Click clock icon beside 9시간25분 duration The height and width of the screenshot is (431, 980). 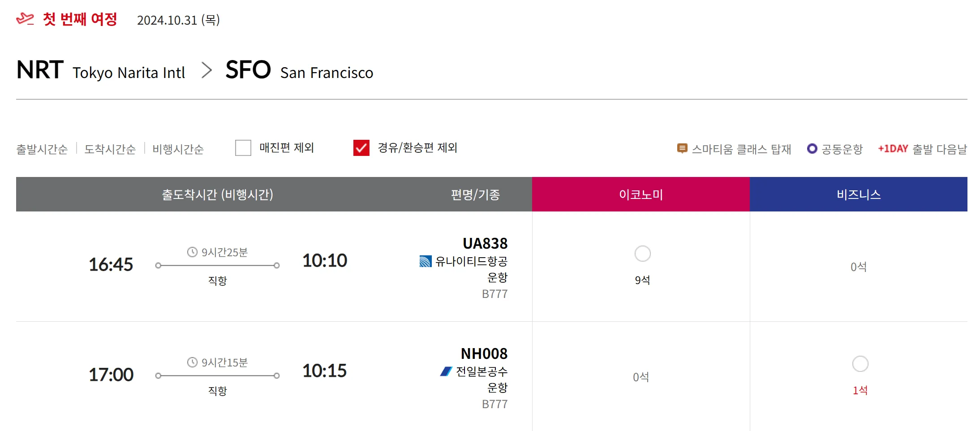coord(192,252)
